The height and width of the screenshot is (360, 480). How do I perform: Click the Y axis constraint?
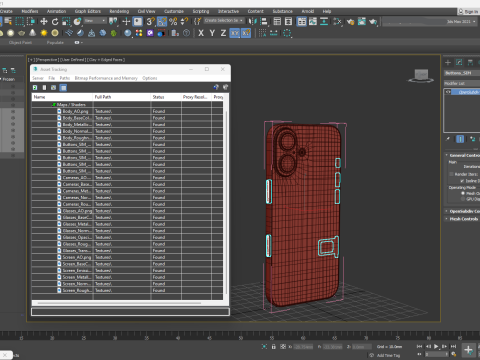212,33
